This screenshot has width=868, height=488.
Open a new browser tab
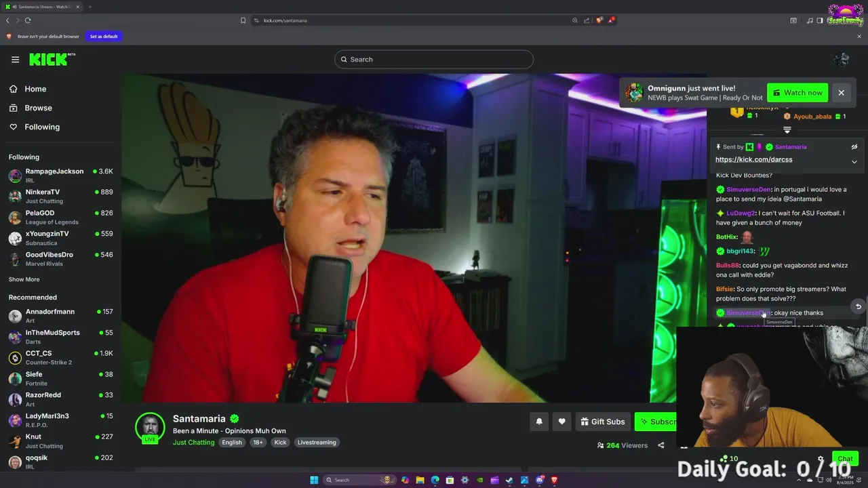point(90,7)
